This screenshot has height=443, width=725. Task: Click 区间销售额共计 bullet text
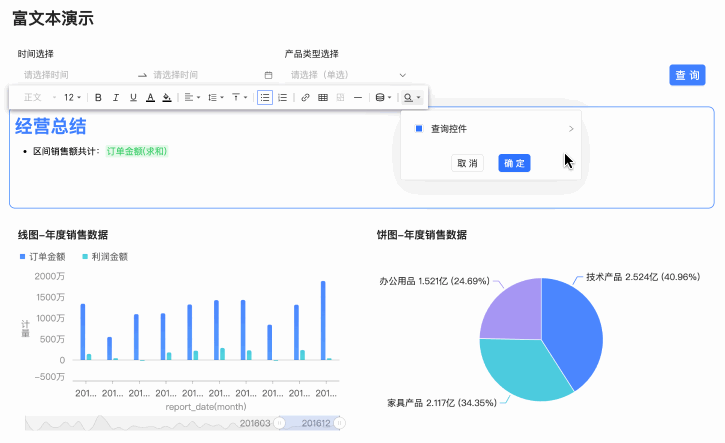click(67, 151)
